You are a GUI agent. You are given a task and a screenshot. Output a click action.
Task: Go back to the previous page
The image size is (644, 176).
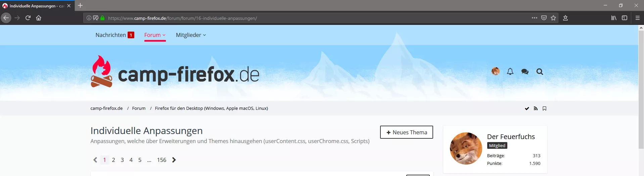pos(6,18)
